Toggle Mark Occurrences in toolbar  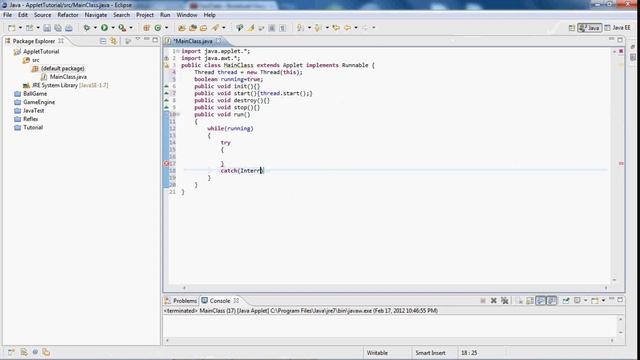click(251, 28)
